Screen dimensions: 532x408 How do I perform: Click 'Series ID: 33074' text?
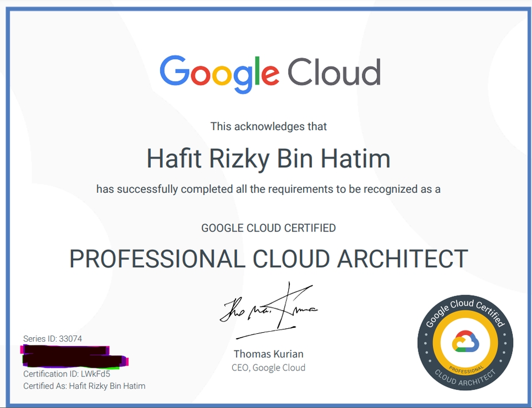point(53,339)
